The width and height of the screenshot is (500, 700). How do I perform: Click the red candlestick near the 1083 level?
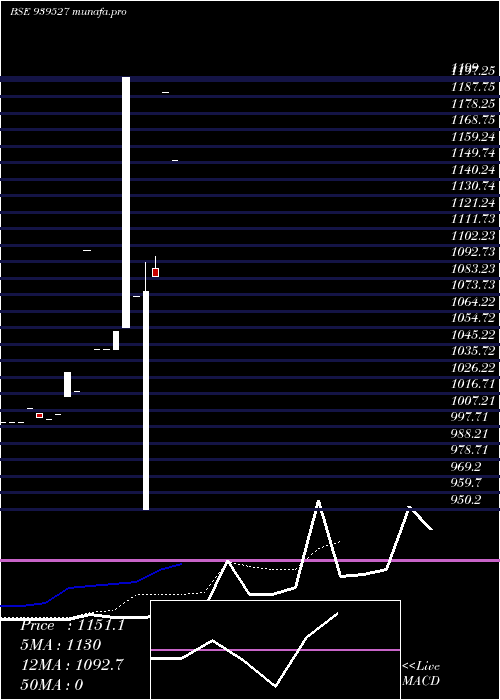pyautogui.click(x=155, y=272)
